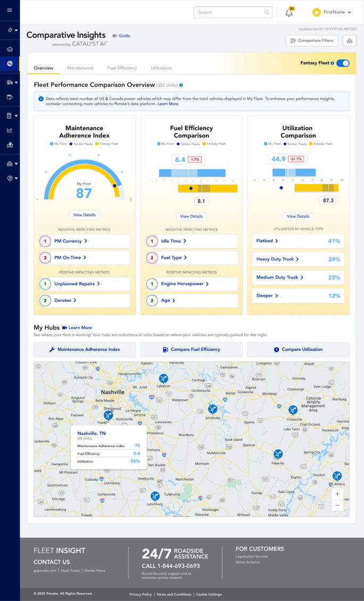364x601 pixels.
Task: Open the hamburger navigation menu
Action: pos(10,11)
